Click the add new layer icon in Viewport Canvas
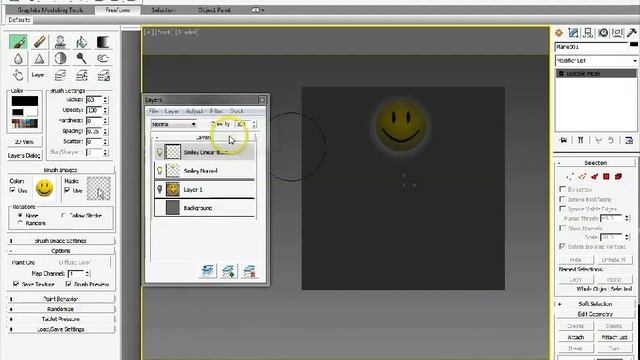 pyautogui.click(x=60, y=75)
